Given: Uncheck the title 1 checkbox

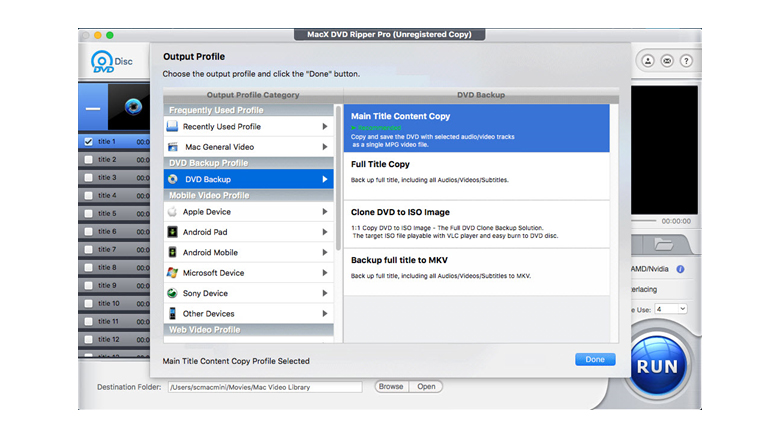Looking at the screenshot, I should tap(89, 142).
